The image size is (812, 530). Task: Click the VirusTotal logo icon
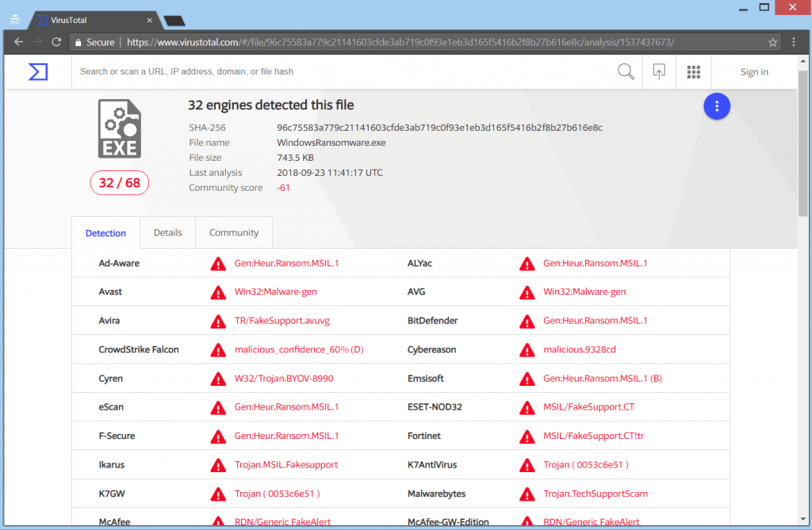pyautogui.click(x=37, y=71)
